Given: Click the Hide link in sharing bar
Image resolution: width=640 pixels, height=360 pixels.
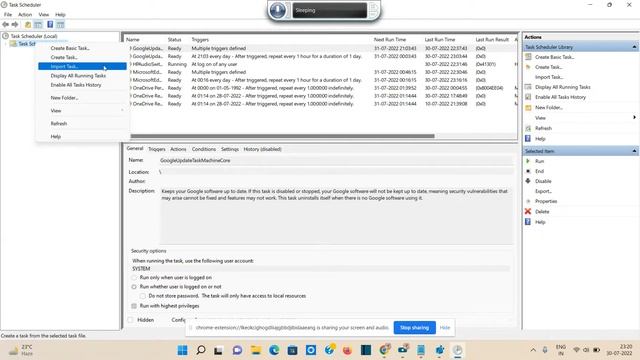Looking at the screenshot, I should coord(445,328).
